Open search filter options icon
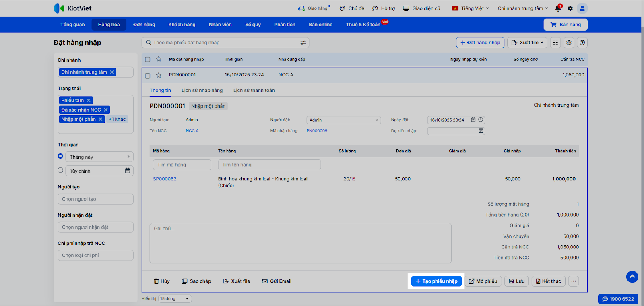Image resolution: width=644 pixels, height=306 pixels. [x=303, y=43]
